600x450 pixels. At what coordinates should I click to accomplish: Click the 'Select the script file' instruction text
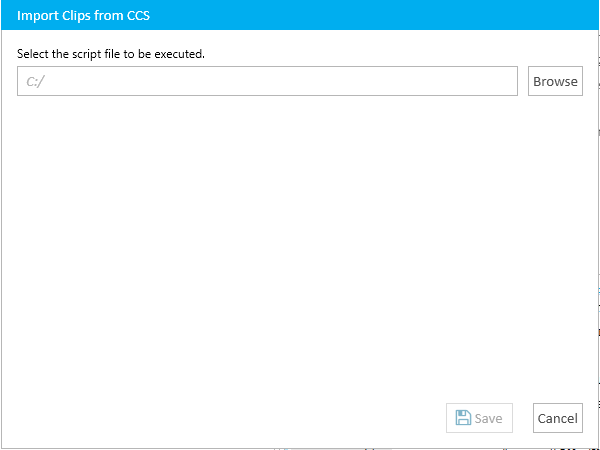click(111, 54)
